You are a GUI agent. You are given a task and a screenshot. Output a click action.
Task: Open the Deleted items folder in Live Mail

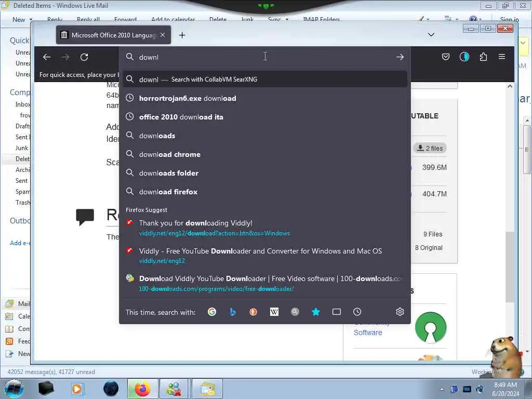(x=22, y=159)
